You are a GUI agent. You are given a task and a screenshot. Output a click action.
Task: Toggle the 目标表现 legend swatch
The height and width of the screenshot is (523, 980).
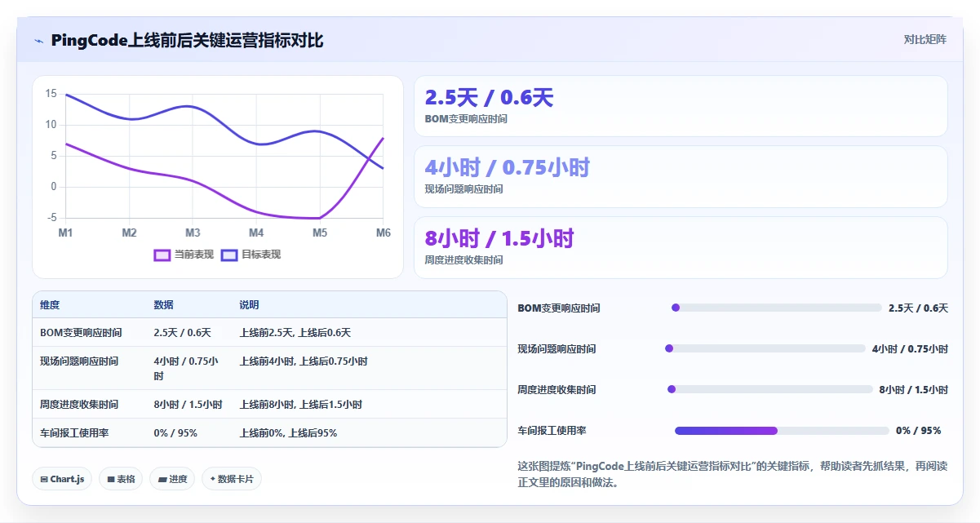click(x=229, y=255)
